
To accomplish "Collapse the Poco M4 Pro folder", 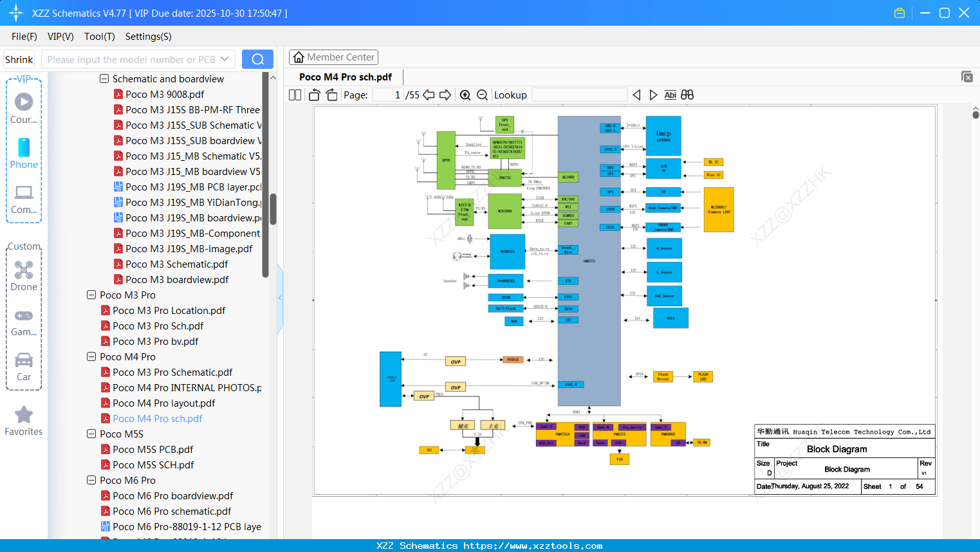I will point(91,357).
